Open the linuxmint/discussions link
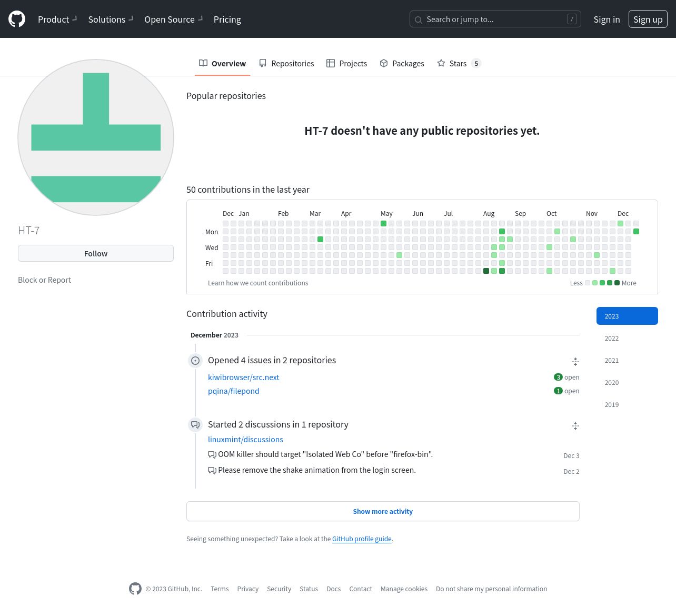676x616 pixels. [245, 440]
